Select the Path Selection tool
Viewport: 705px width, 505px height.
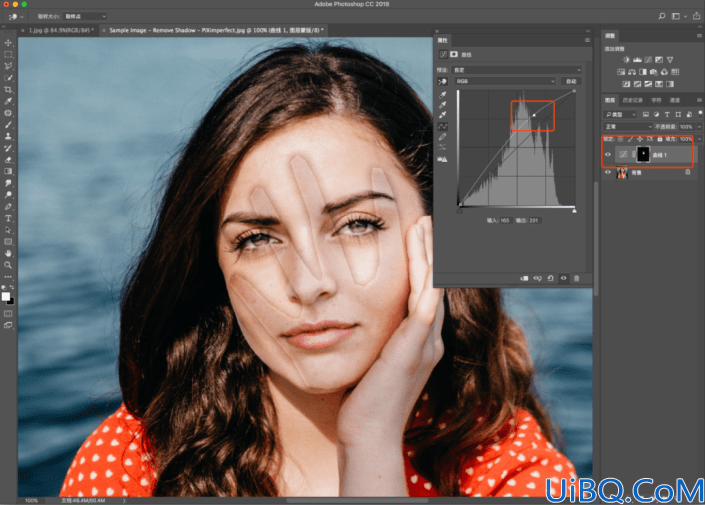(8, 230)
